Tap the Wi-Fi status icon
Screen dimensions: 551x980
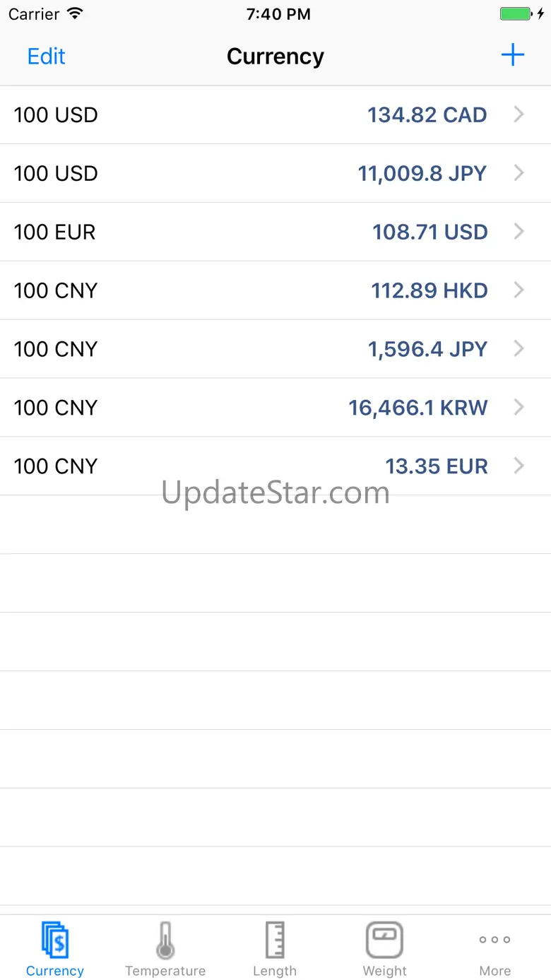[x=74, y=14]
